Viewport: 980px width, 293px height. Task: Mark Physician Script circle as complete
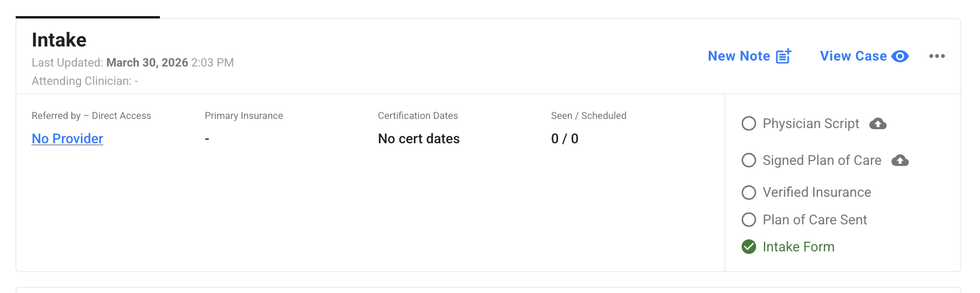click(749, 124)
